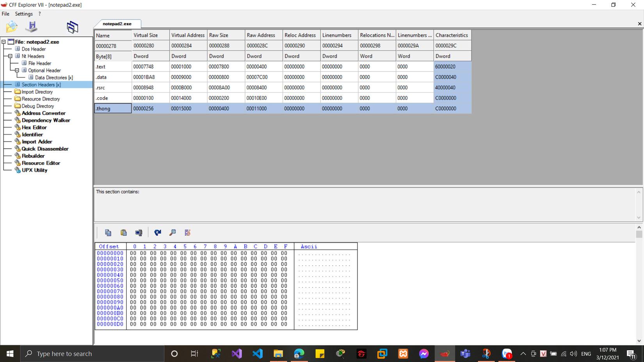Image resolution: width=644 pixels, height=362 pixels.
Task: Click the Windows Start button
Action: (10, 354)
